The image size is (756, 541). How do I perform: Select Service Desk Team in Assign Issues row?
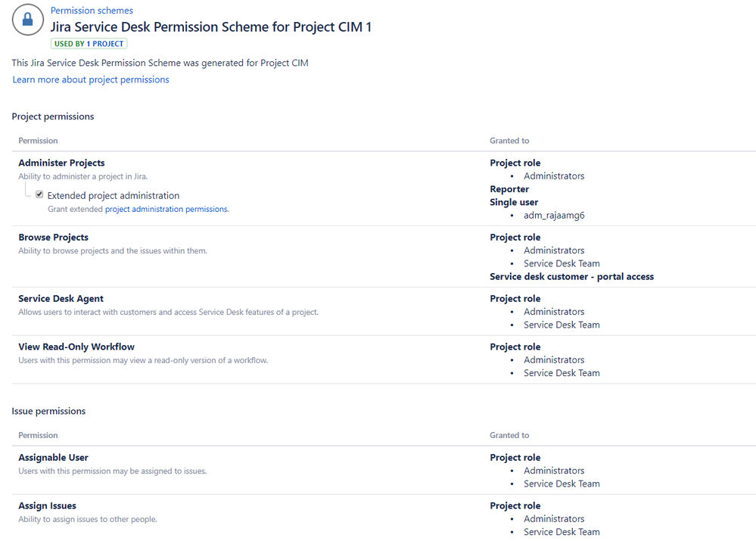click(x=562, y=532)
